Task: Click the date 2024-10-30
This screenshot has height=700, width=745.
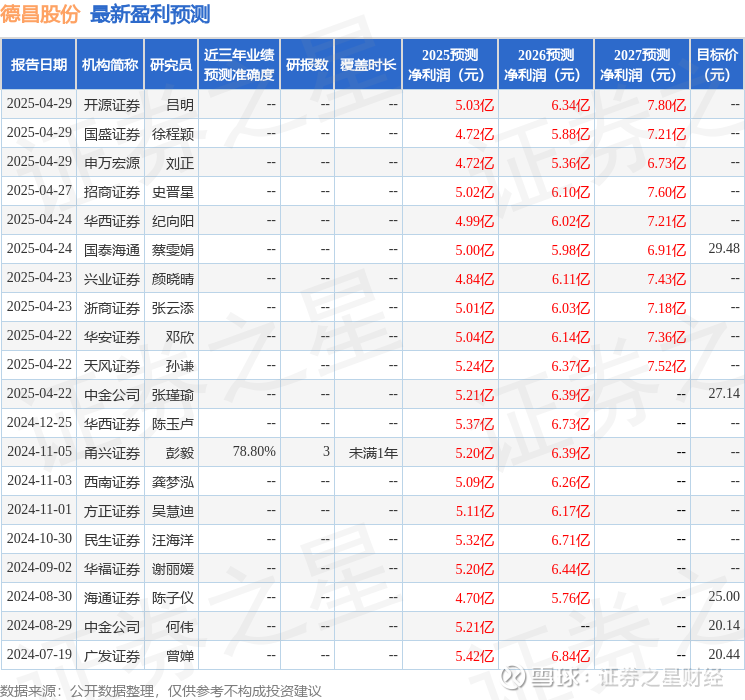Action: [x=39, y=538]
